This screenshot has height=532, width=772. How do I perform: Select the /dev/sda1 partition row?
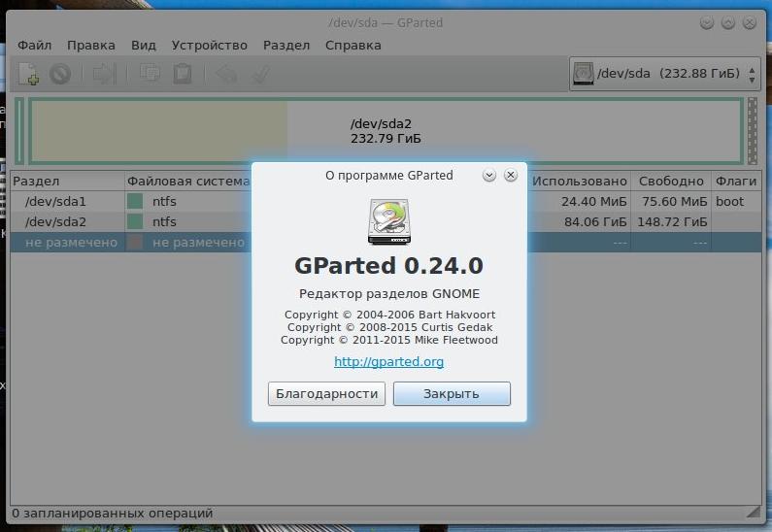click(x=386, y=201)
